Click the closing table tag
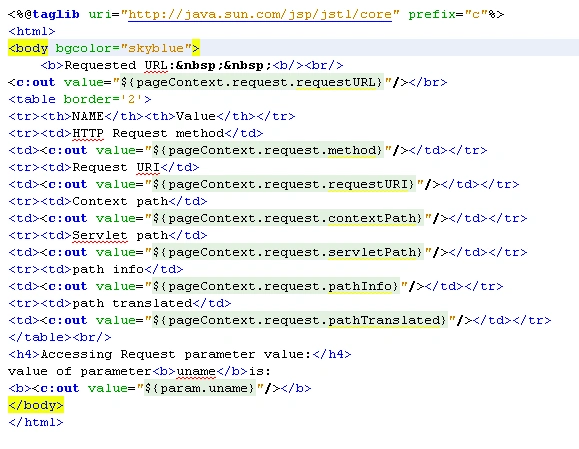This screenshot has width=579, height=449. point(40,337)
